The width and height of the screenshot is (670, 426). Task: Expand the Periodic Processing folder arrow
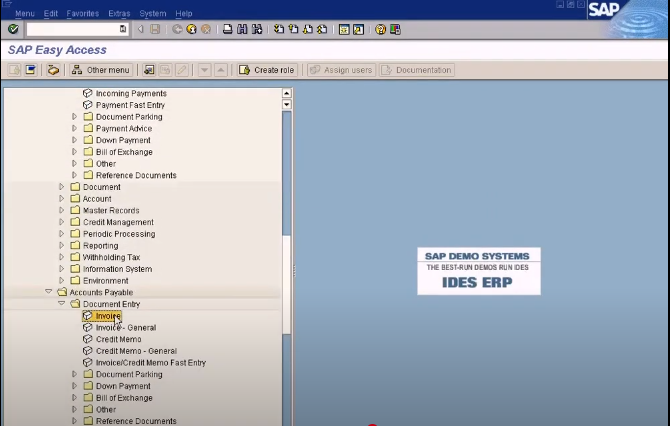click(62, 234)
